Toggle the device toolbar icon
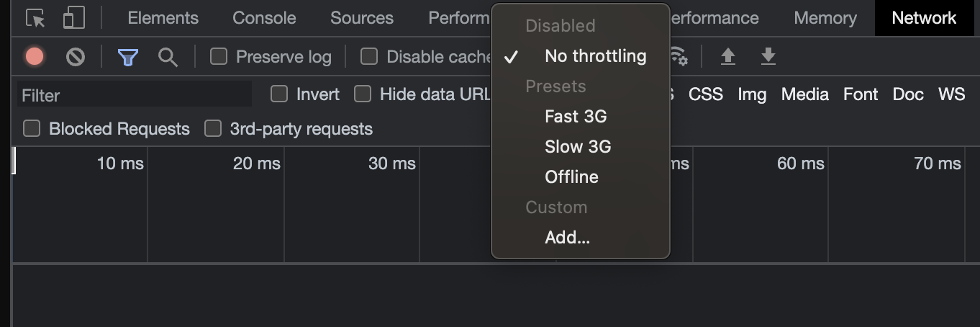This screenshot has width=980, height=327. point(73,18)
